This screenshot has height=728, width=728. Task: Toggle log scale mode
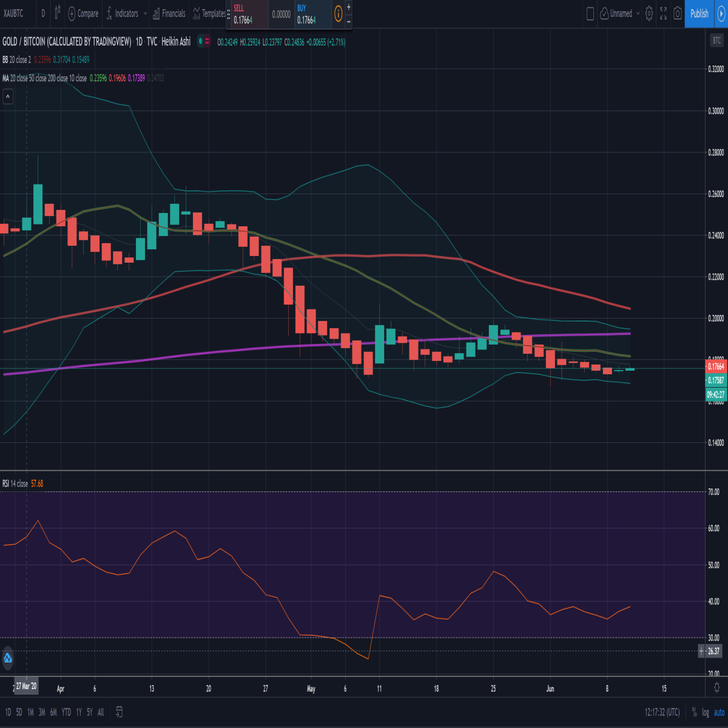pos(706,712)
